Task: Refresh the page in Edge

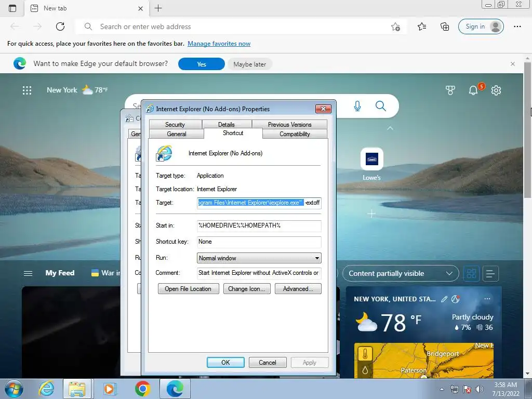Action: 60,26
